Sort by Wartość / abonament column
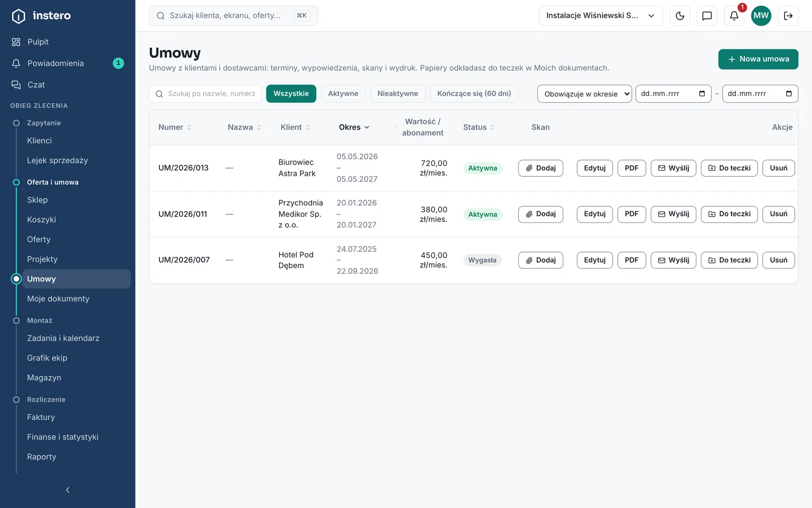The height and width of the screenshot is (508, 812). pyautogui.click(x=419, y=127)
